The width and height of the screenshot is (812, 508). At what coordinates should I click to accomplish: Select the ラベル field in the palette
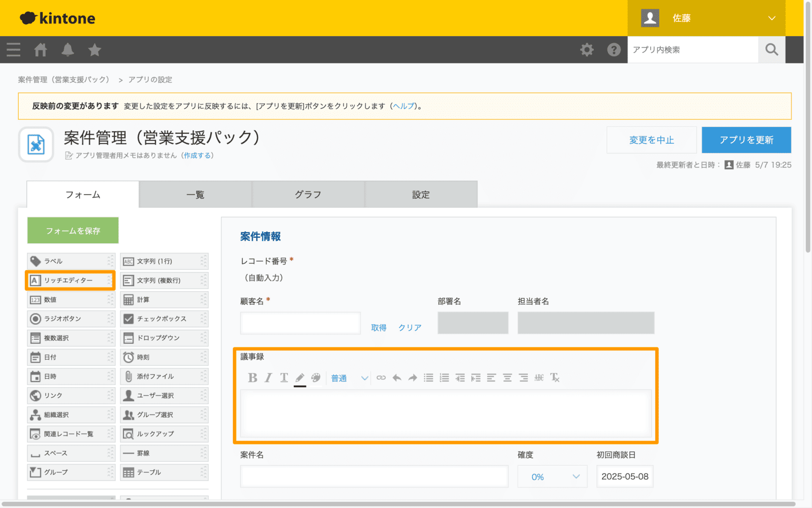coord(71,261)
